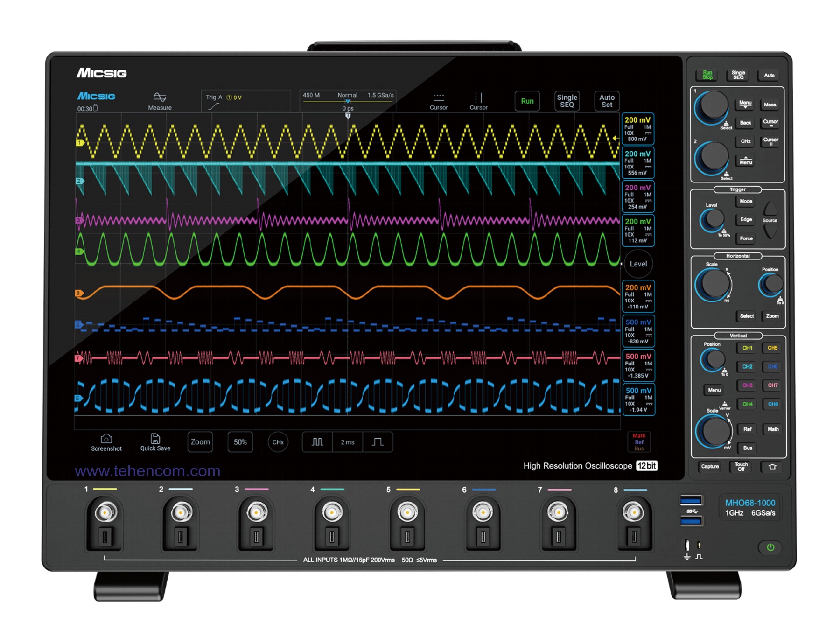Viewport: 840px width, 630px height.
Task: Hit the vertical Cursor hardware button
Action: [770, 141]
